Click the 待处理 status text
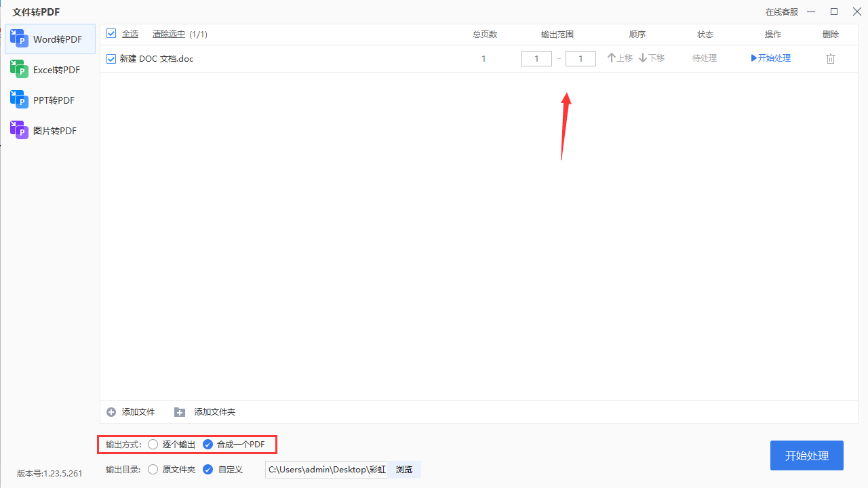 (705, 58)
